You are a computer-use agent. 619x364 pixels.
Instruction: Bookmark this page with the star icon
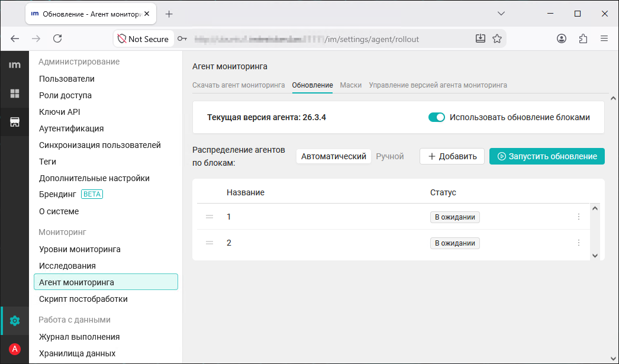click(497, 38)
